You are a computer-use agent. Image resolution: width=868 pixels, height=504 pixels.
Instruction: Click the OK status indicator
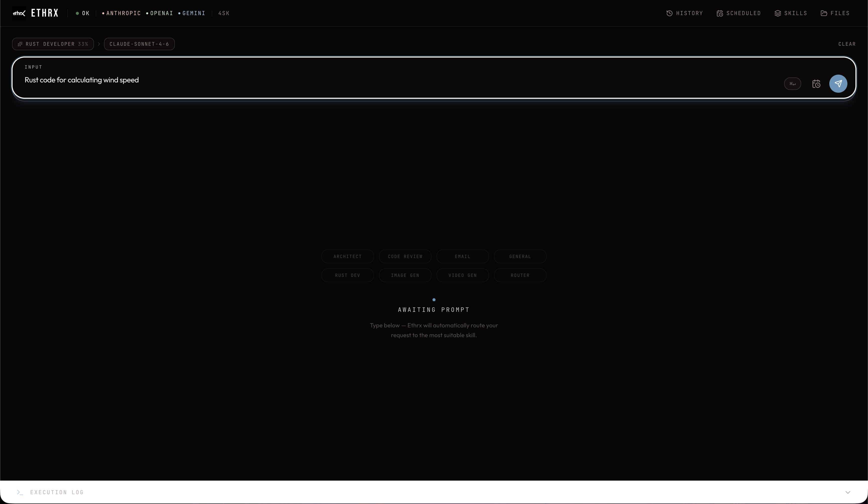83,13
